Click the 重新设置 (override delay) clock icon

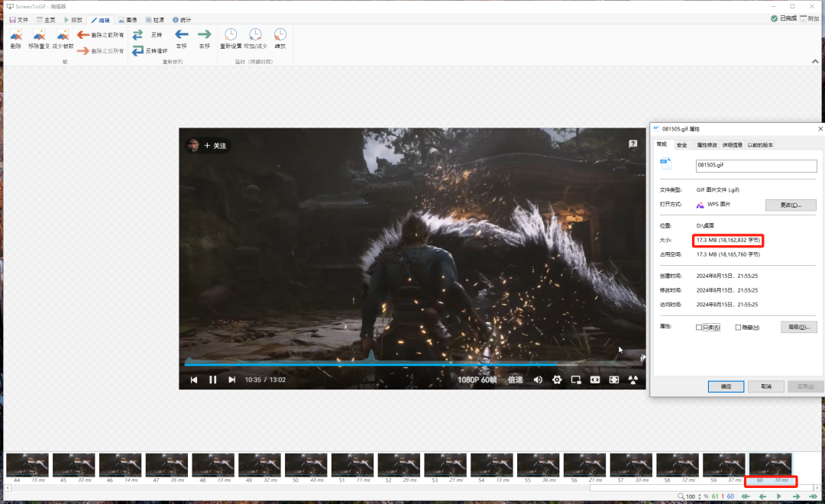[x=231, y=34]
